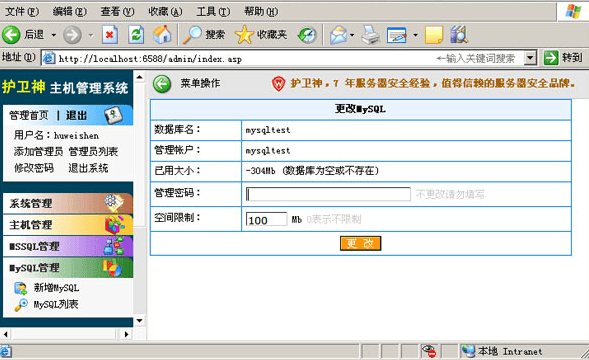Click the 空间限制 input showing 100

pyautogui.click(x=266, y=219)
